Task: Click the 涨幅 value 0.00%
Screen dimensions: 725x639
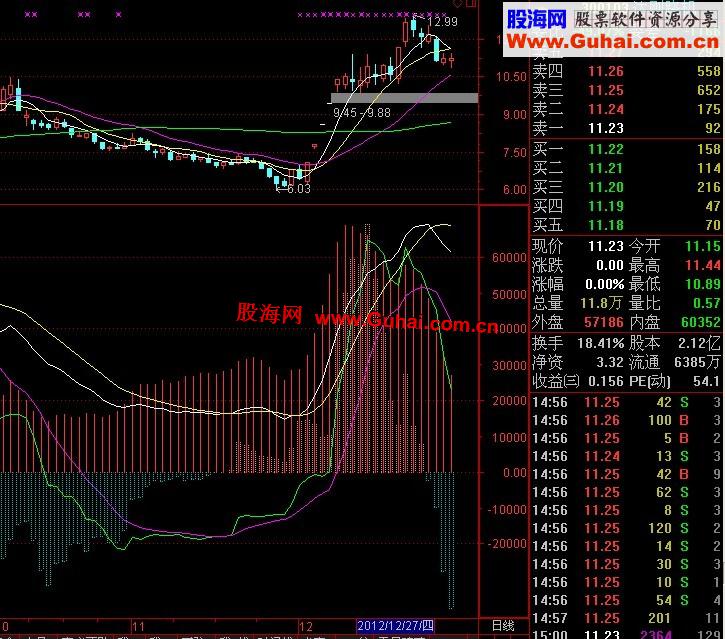Action: tap(604, 284)
